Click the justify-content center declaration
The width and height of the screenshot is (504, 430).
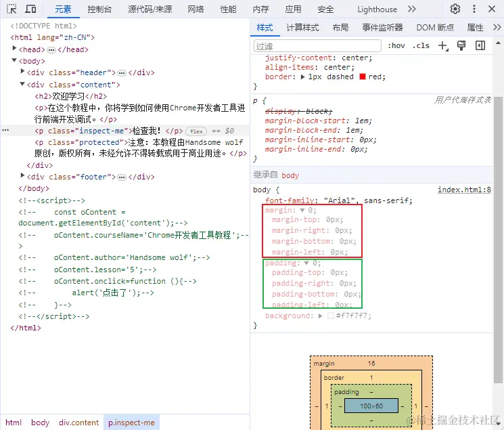[x=318, y=58]
